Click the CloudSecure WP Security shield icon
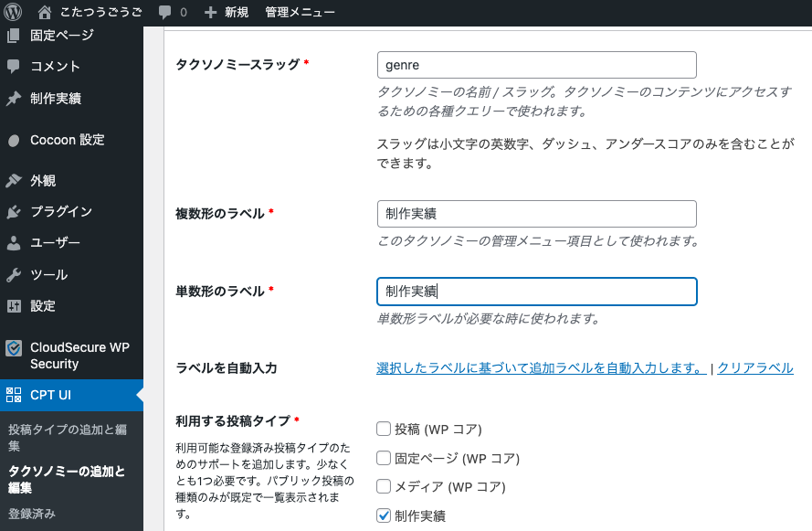812x531 pixels. (x=14, y=348)
